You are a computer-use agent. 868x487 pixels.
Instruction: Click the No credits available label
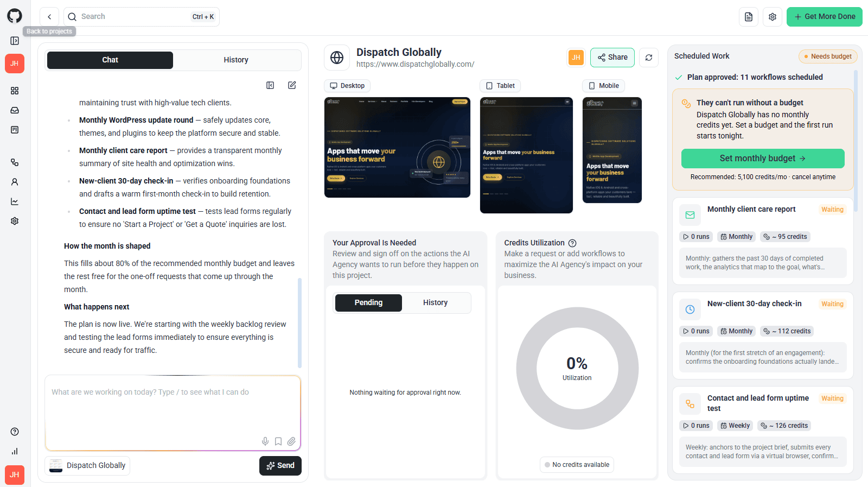577,465
